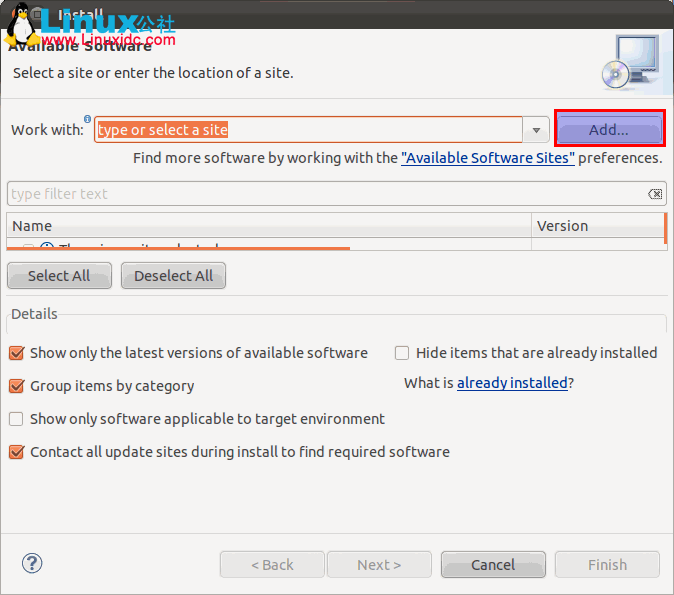Check Hide items that are already installed
This screenshot has height=595, width=674.
coord(402,353)
